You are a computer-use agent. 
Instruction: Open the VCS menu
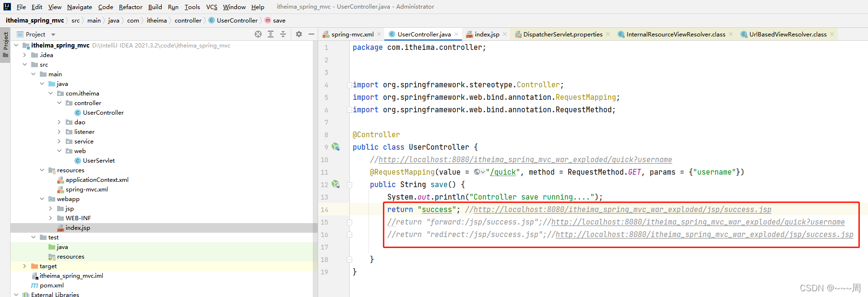click(212, 7)
